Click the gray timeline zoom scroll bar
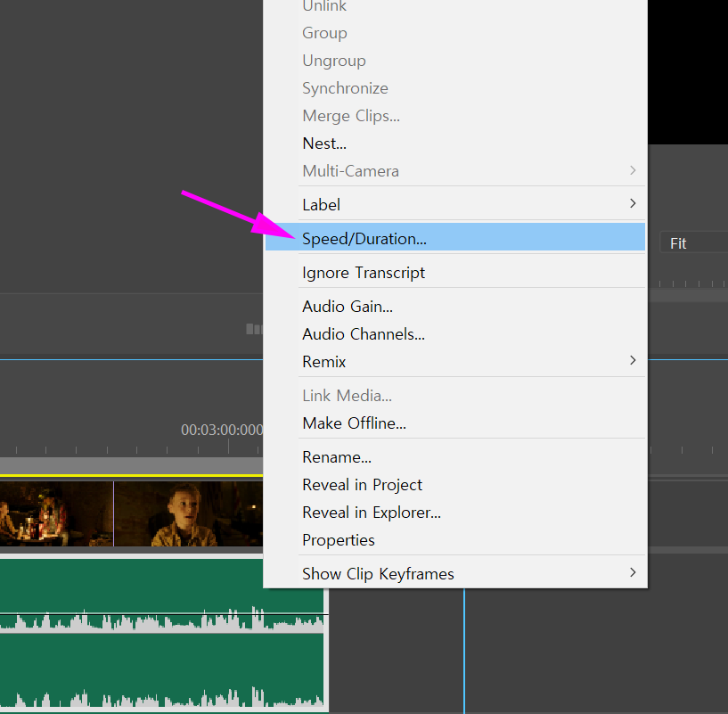 click(131, 465)
